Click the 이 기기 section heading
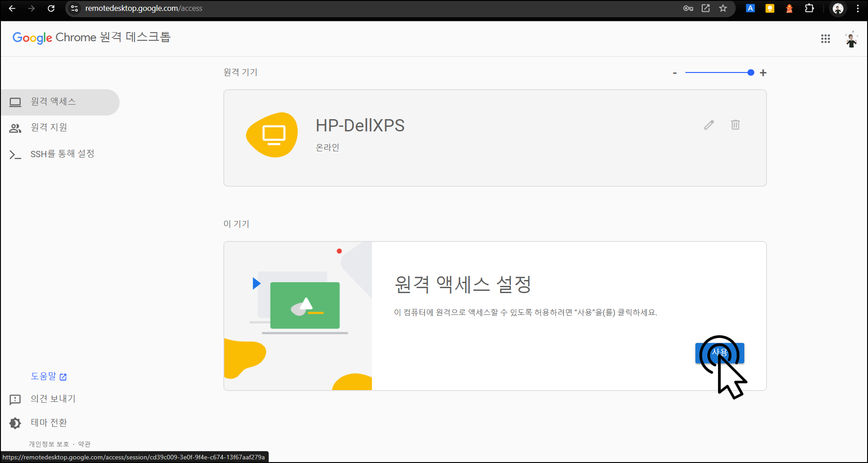The width and height of the screenshot is (868, 463). pyautogui.click(x=236, y=224)
